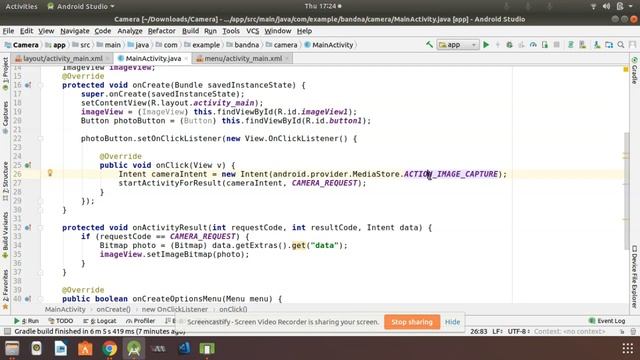This screenshot has width=640, height=360.
Task: Click the Stop square icon in toolbar
Action: (x=556, y=44)
